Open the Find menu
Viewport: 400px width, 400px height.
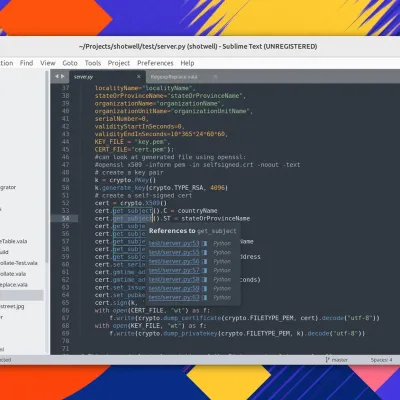point(26,63)
